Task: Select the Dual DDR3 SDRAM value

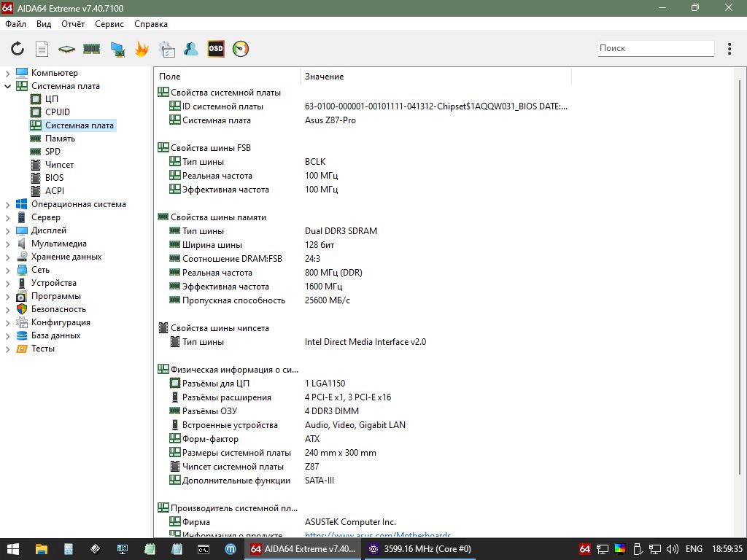Action: tap(341, 231)
